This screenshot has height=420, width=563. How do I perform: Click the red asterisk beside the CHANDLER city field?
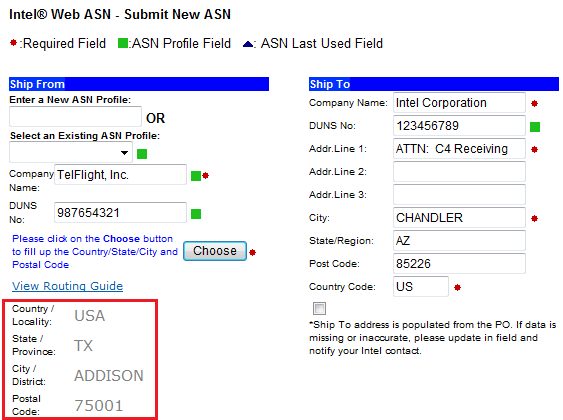tap(534, 218)
